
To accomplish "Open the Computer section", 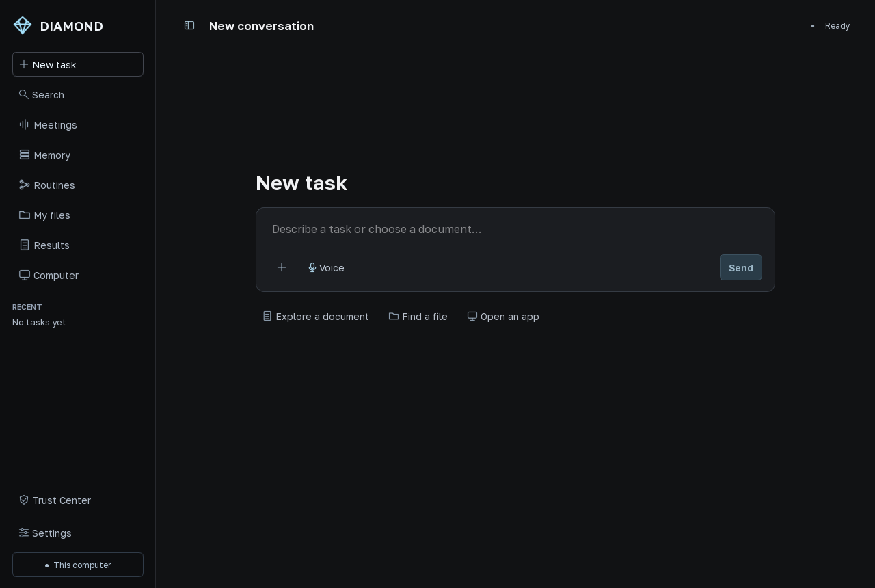I will [78, 275].
